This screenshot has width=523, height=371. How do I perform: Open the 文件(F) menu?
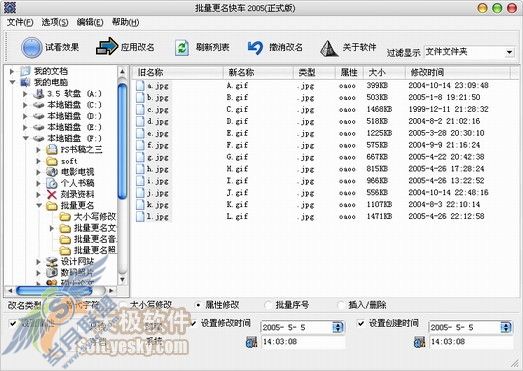tap(20, 22)
